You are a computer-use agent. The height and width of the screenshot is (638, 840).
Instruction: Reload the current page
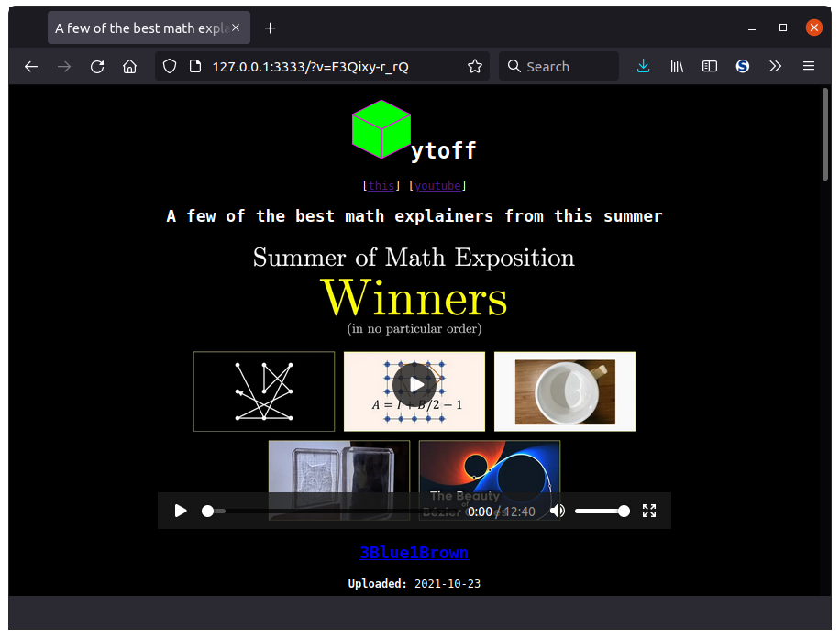click(x=97, y=66)
